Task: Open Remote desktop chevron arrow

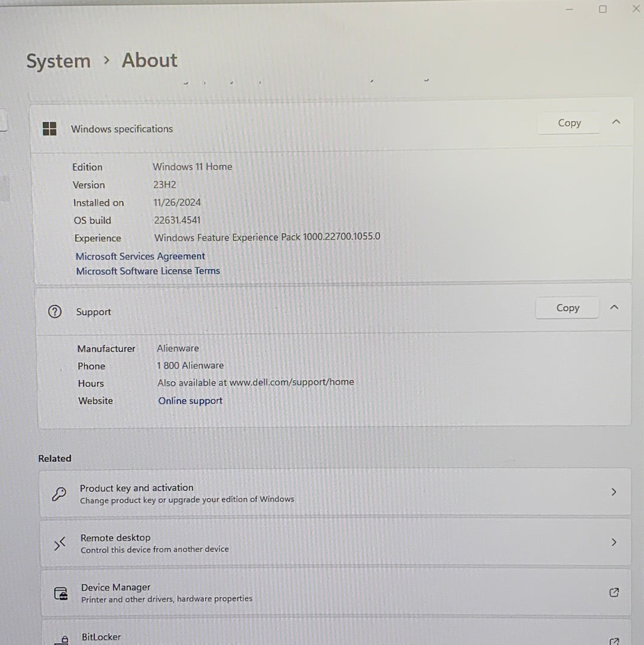Action: 614,542
